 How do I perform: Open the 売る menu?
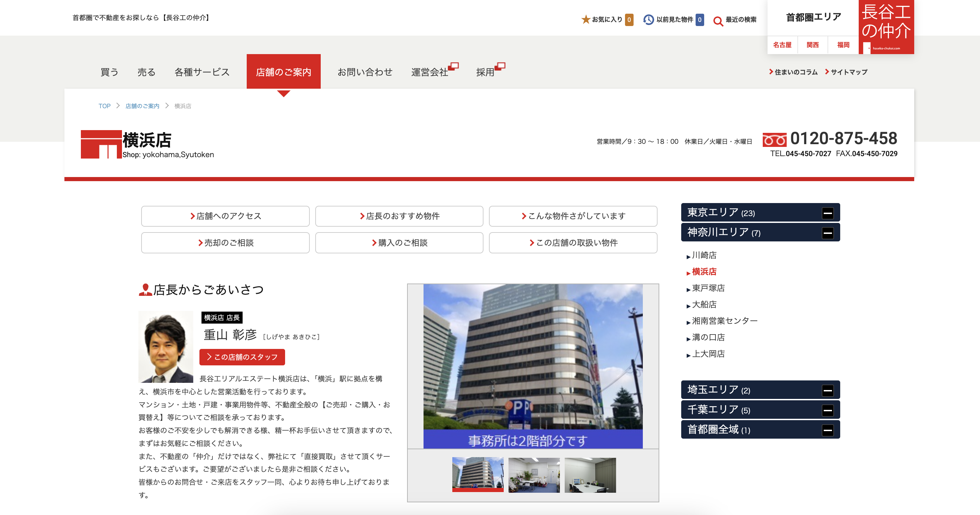click(146, 72)
